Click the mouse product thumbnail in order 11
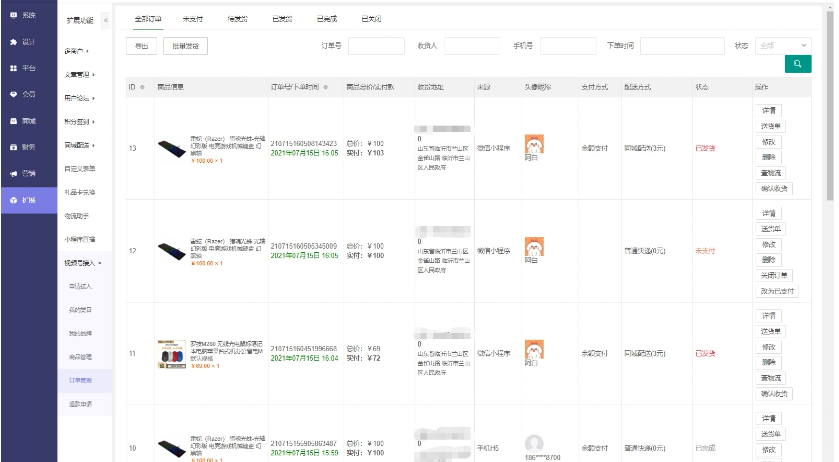The width and height of the screenshot is (839, 462). pyautogui.click(x=171, y=354)
